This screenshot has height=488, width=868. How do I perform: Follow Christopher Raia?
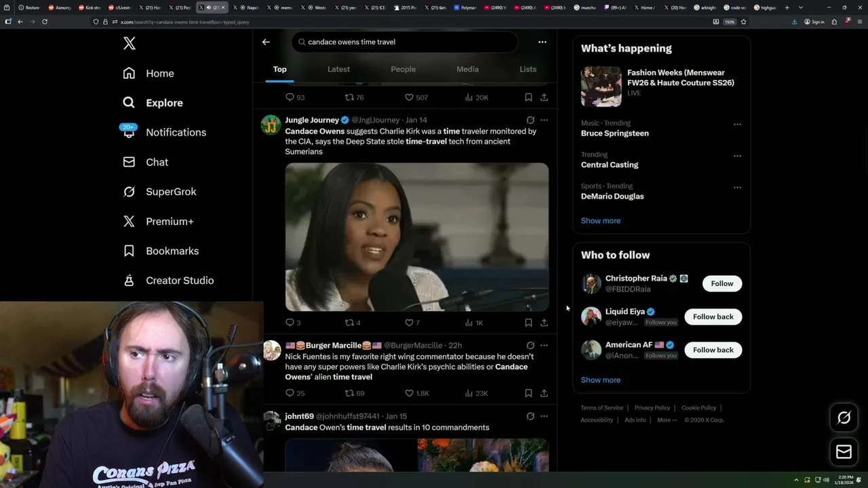point(722,283)
